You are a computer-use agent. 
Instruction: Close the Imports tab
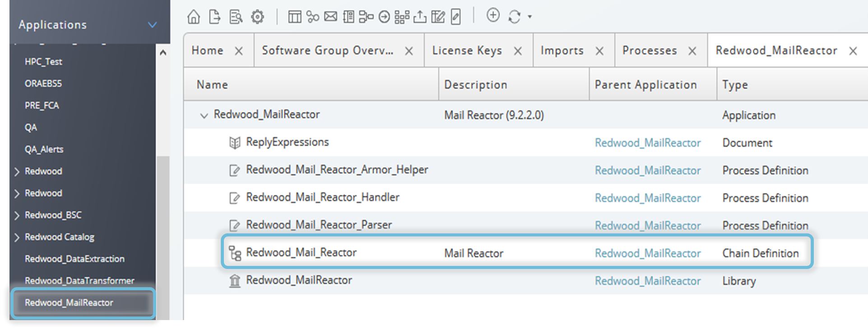click(599, 51)
